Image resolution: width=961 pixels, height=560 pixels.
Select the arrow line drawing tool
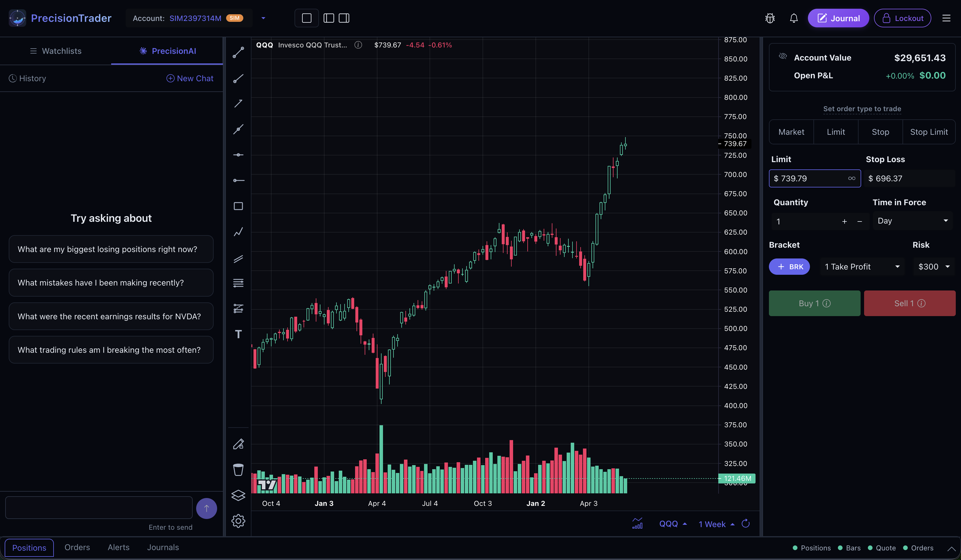238,104
